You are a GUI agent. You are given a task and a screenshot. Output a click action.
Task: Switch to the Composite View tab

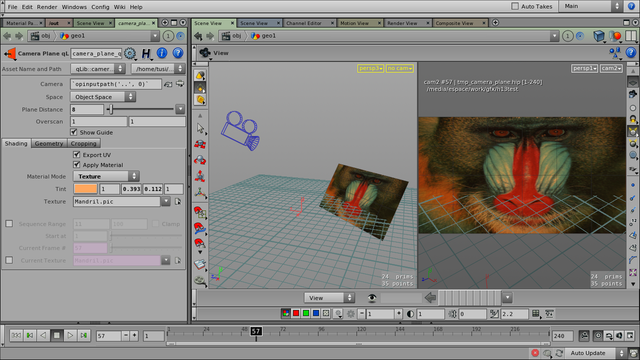[460, 23]
